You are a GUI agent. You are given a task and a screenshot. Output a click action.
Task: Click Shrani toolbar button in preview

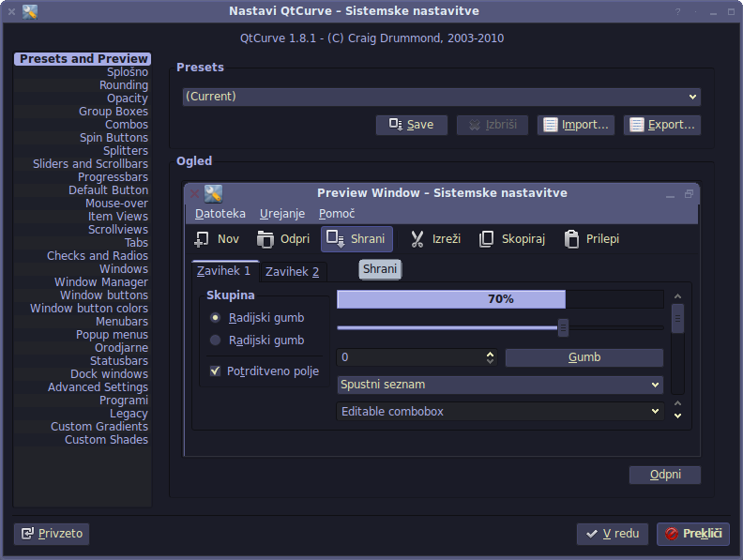[356, 239]
